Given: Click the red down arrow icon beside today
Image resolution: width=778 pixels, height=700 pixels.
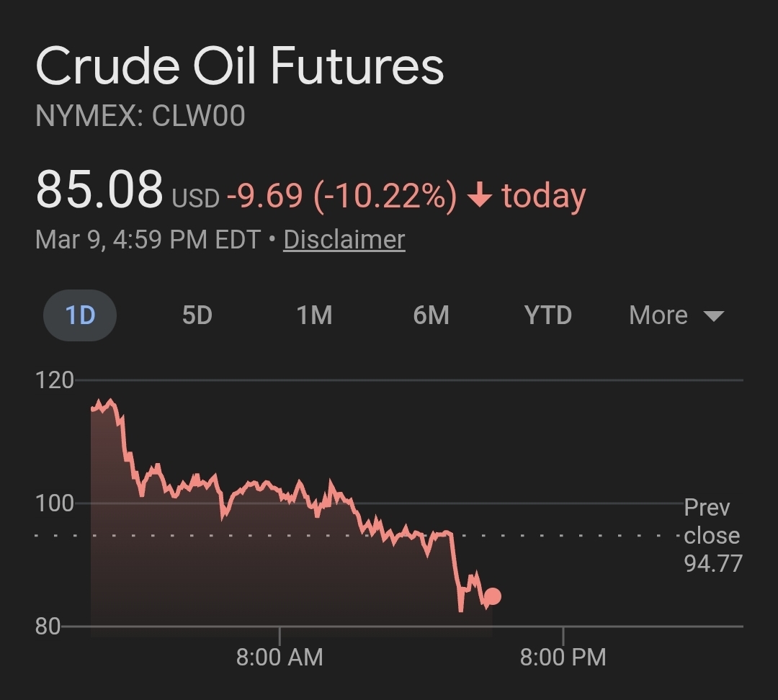Looking at the screenshot, I should (x=479, y=196).
